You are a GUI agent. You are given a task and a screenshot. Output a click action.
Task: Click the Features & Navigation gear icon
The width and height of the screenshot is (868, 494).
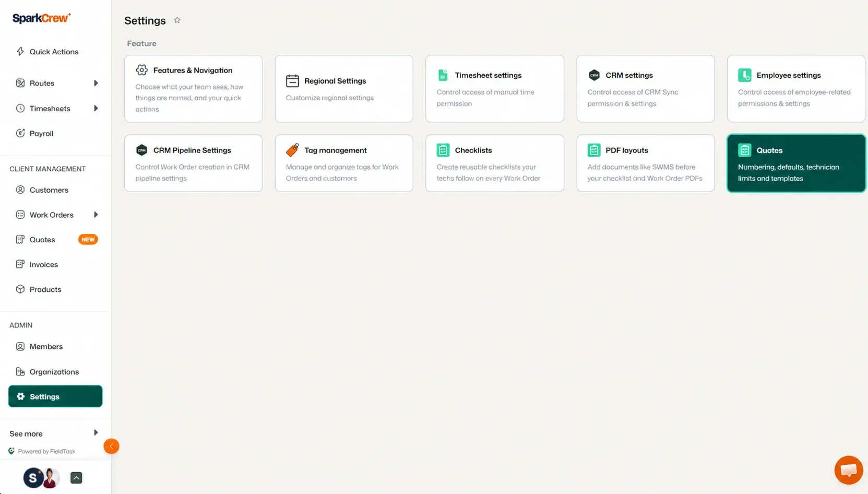click(x=141, y=70)
